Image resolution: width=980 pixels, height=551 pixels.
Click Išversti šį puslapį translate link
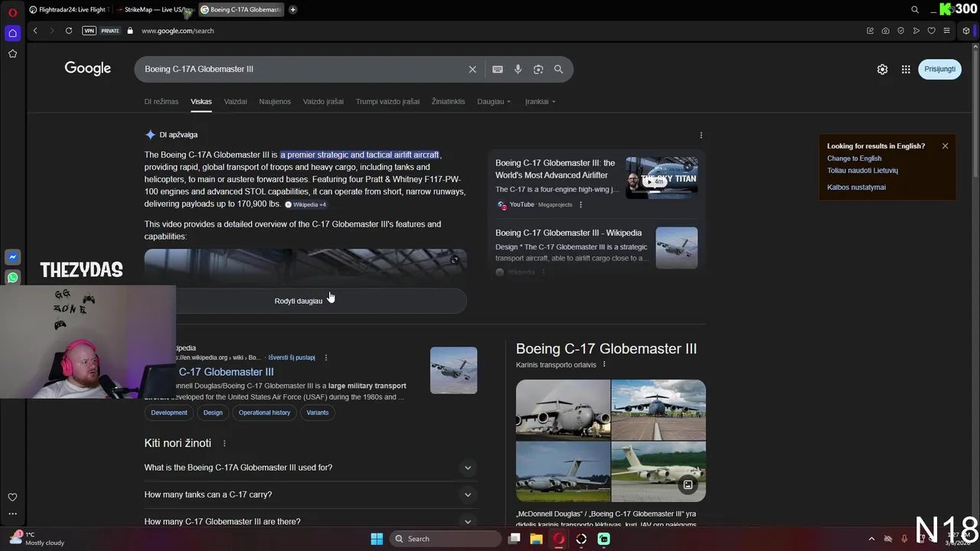[x=292, y=357]
